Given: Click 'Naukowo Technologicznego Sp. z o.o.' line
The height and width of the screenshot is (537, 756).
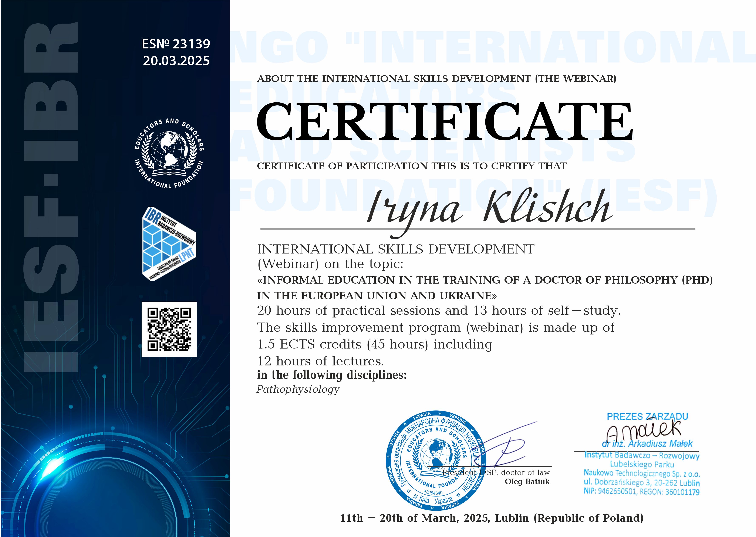Looking at the screenshot, I should (642, 473).
